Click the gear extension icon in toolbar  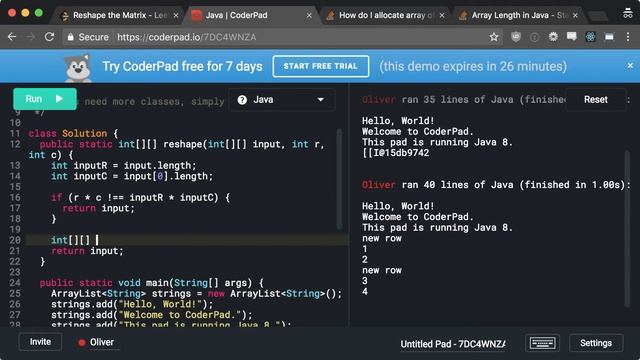point(553,37)
